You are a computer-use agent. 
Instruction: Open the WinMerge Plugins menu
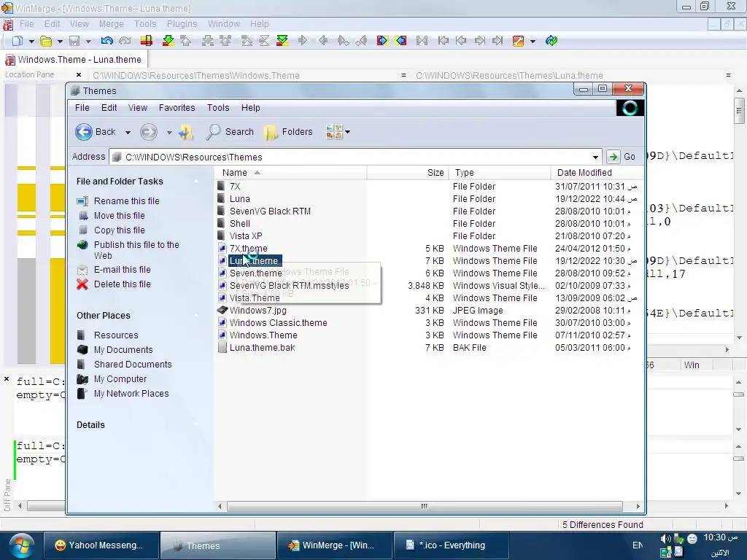[x=182, y=24]
